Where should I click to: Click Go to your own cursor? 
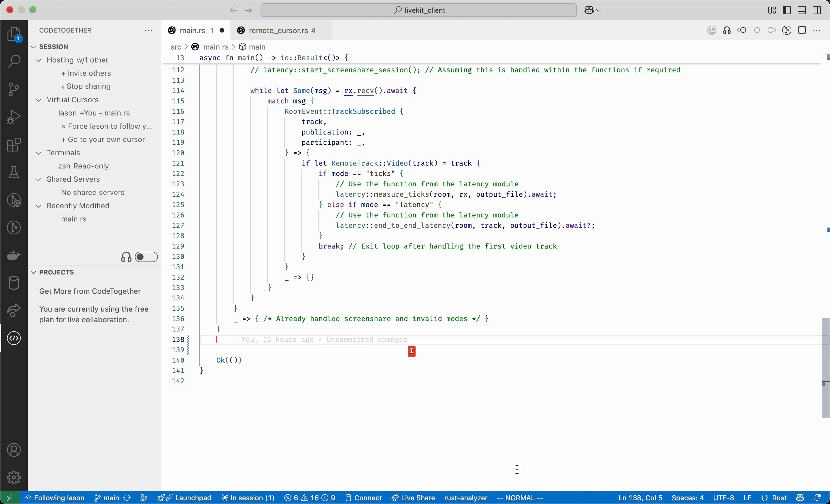click(x=103, y=139)
